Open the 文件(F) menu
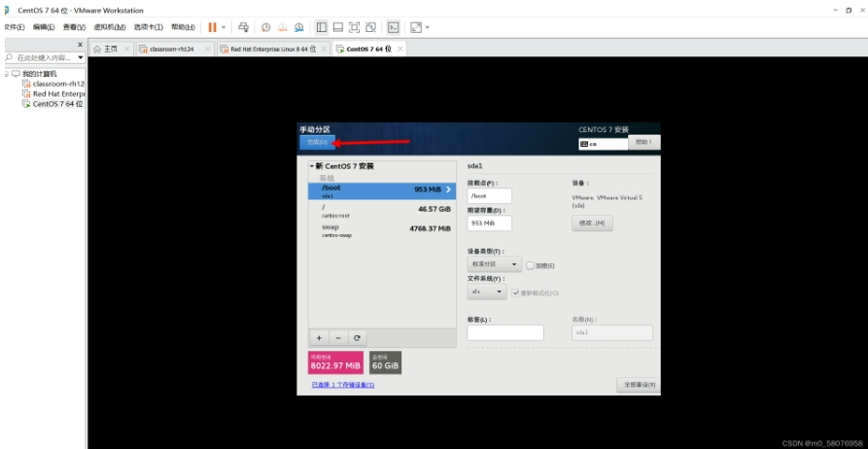 click(x=14, y=27)
